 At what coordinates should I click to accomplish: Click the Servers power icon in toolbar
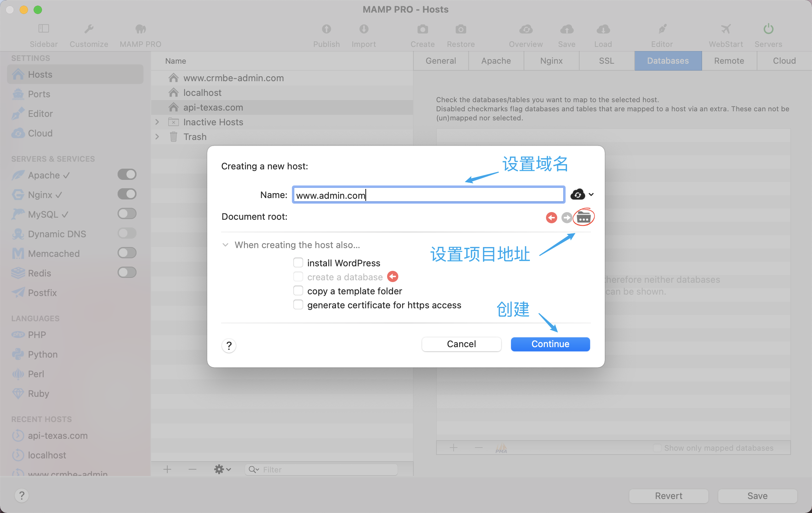tap(768, 29)
